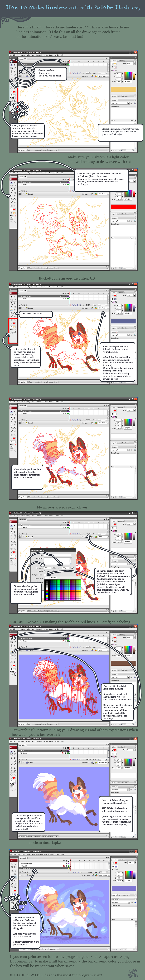Toggle Object Drawing option in first window's tools panel
The image size is (145, 980).
(x=11, y=101)
